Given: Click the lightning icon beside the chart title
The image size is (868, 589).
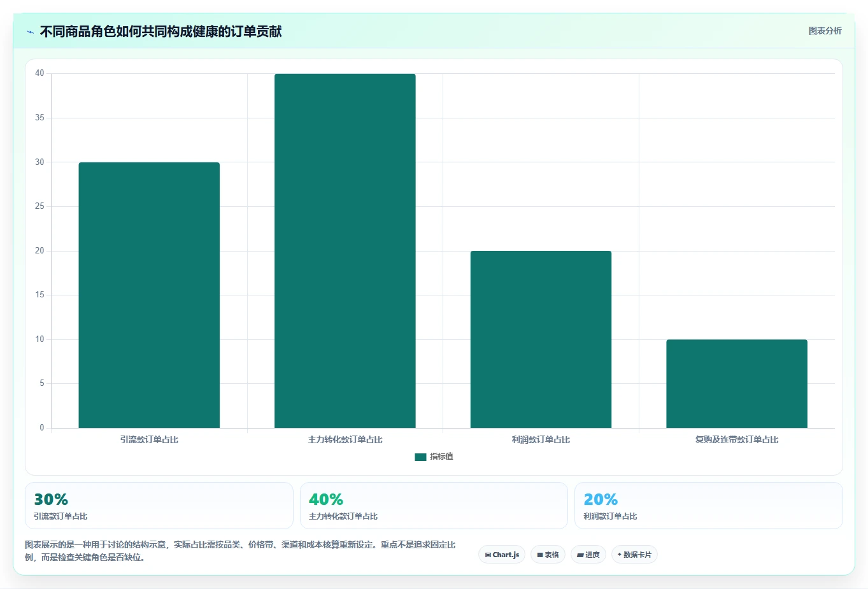Looking at the screenshot, I should [30, 32].
